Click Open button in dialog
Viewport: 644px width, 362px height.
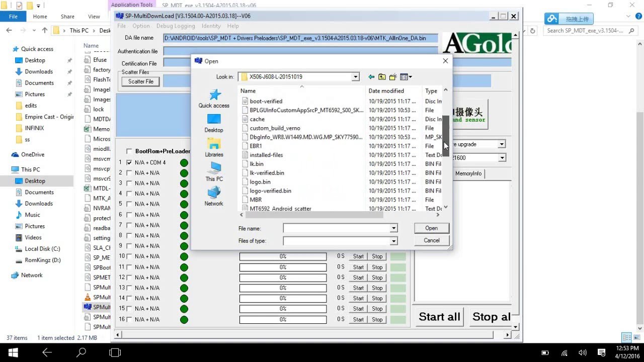pos(432,228)
